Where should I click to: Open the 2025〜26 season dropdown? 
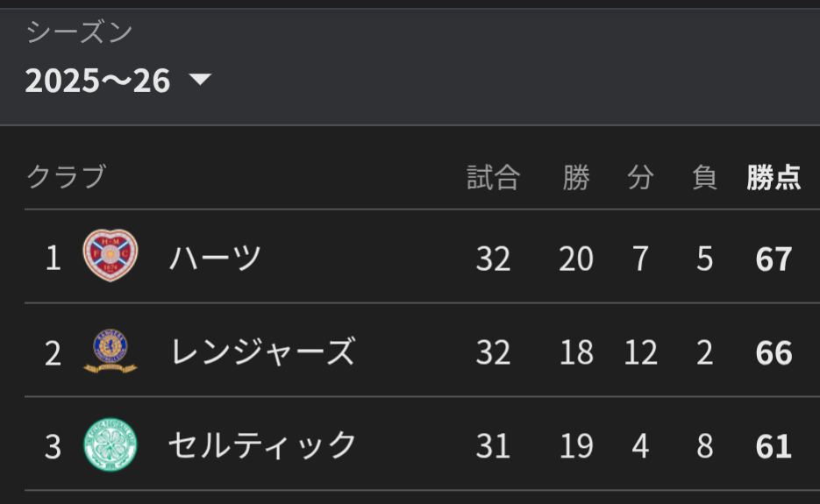coord(98,82)
